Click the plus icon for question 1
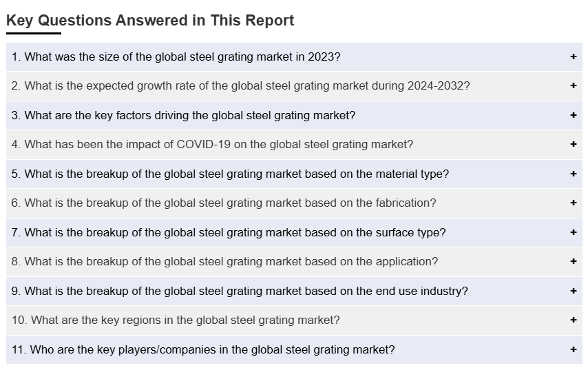The image size is (588, 368). point(573,57)
